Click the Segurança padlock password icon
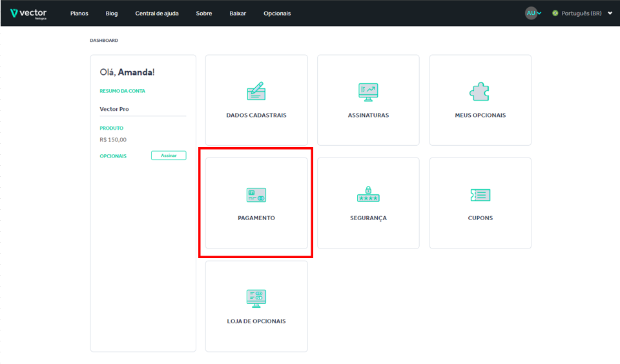 coord(368,194)
